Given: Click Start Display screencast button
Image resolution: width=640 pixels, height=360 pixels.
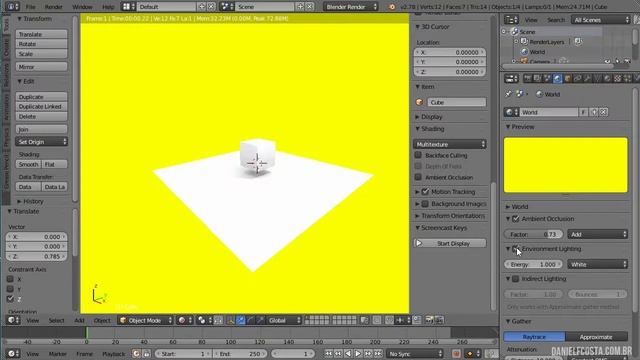Looking at the screenshot, I should [449, 243].
